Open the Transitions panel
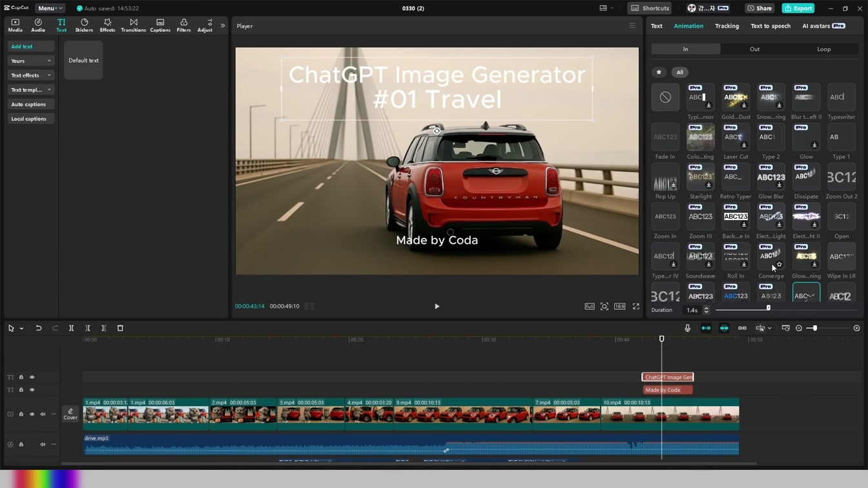The image size is (868, 488). [133, 25]
